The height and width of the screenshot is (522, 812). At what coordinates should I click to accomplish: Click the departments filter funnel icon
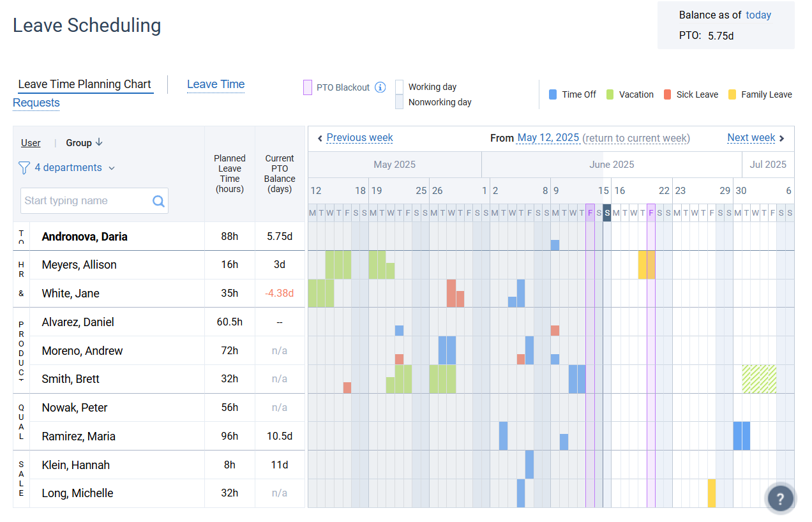[x=24, y=168]
